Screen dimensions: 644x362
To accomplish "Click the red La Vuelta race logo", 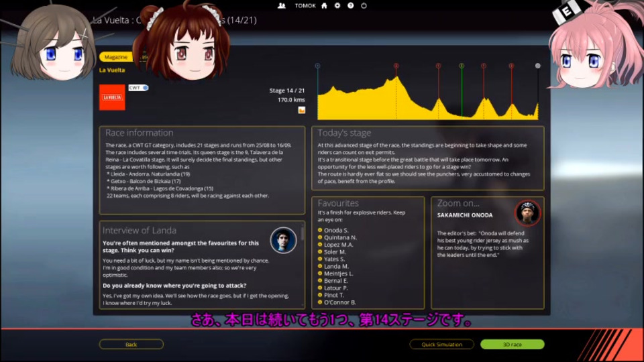I will coord(112,97).
